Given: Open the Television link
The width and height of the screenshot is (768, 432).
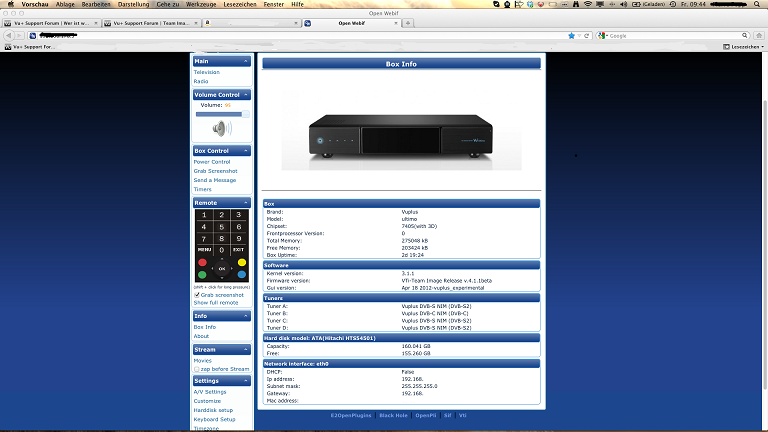Looking at the screenshot, I should [x=207, y=72].
